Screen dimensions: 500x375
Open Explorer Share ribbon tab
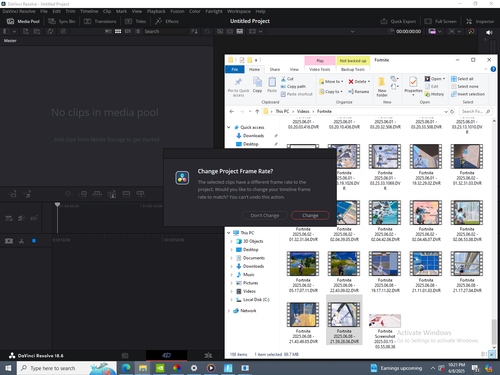[275, 69]
